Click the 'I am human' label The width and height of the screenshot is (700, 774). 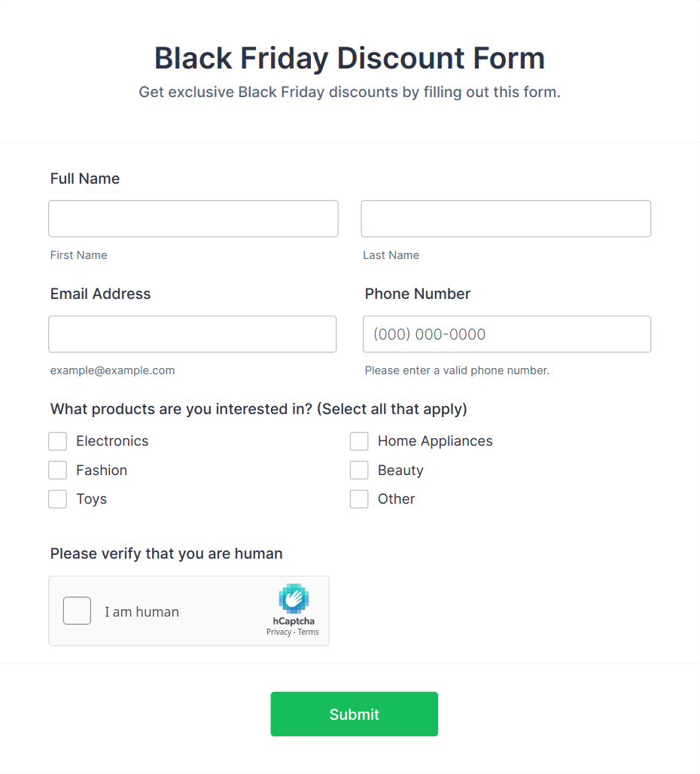click(x=142, y=611)
